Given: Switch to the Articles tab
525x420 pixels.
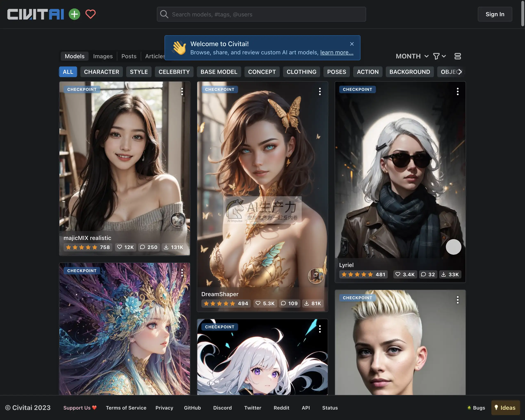Looking at the screenshot, I should [x=155, y=56].
